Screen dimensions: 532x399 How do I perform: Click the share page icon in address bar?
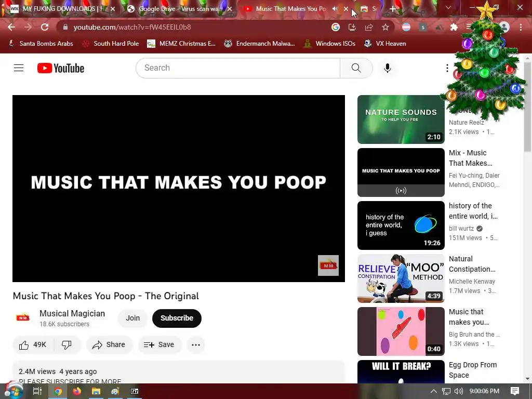click(x=369, y=27)
